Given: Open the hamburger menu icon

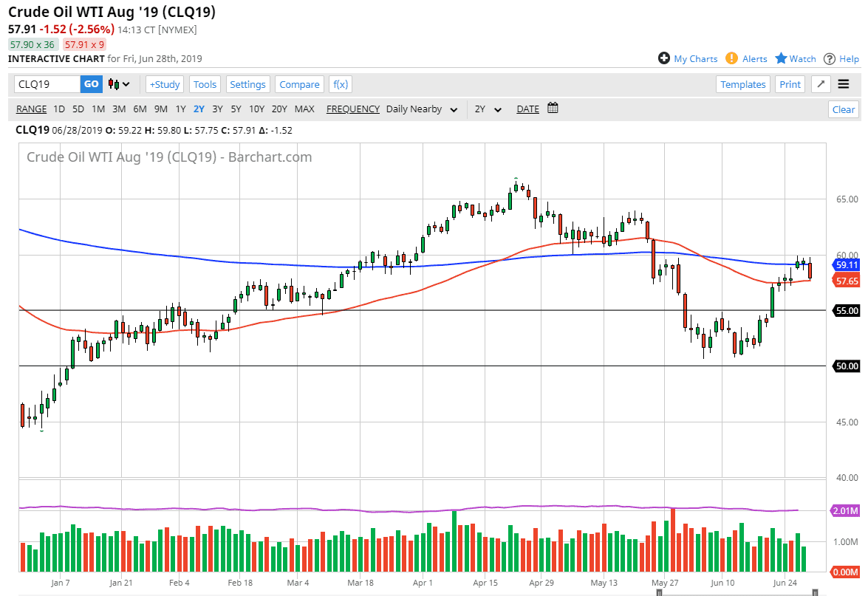Looking at the screenshot, I should click(843, 83).
